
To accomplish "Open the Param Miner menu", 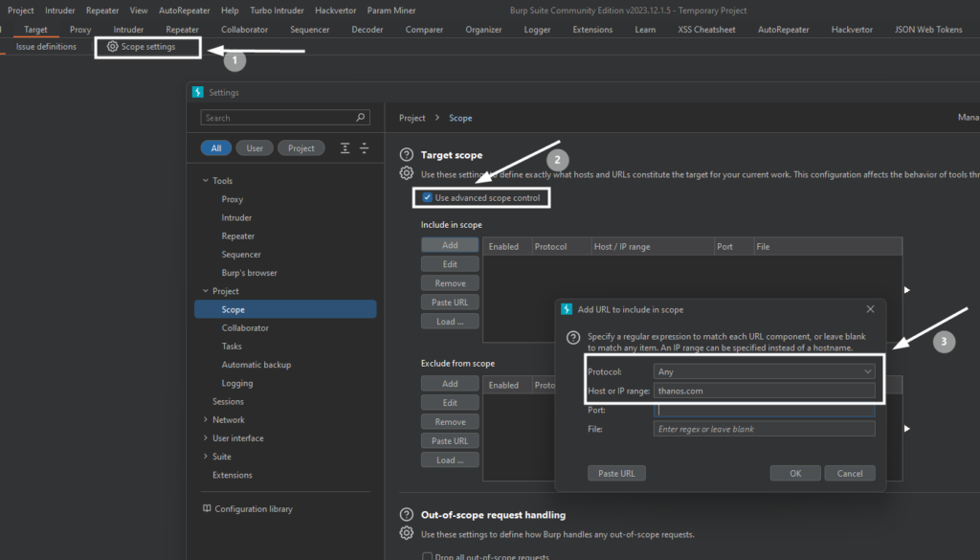I will pyautogui.click(x=391, y=10).
